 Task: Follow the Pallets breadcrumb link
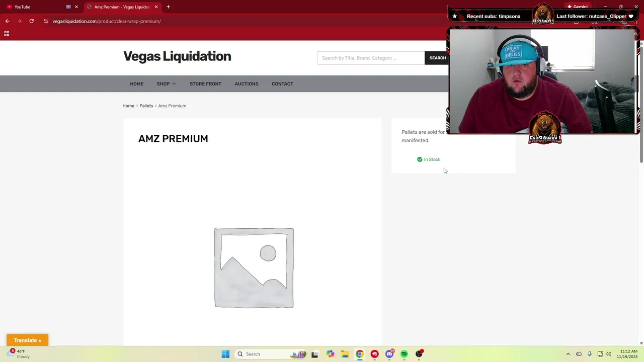146,106
